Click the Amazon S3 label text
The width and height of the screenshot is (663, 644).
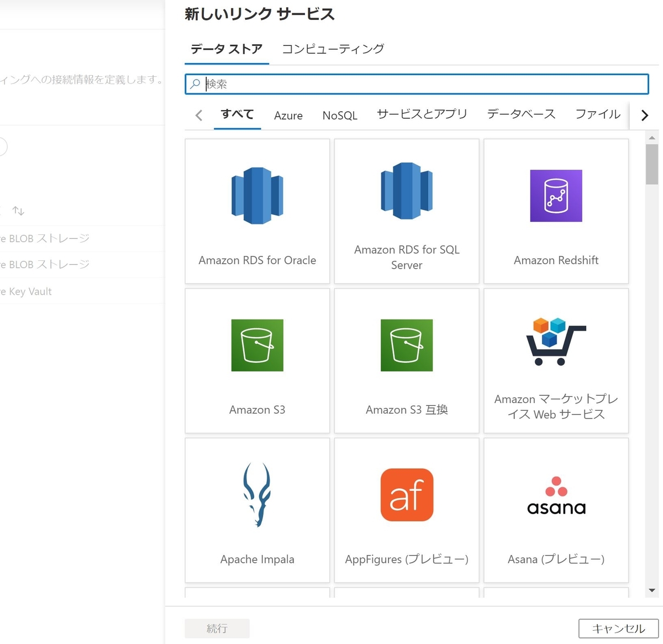point(257,410)
